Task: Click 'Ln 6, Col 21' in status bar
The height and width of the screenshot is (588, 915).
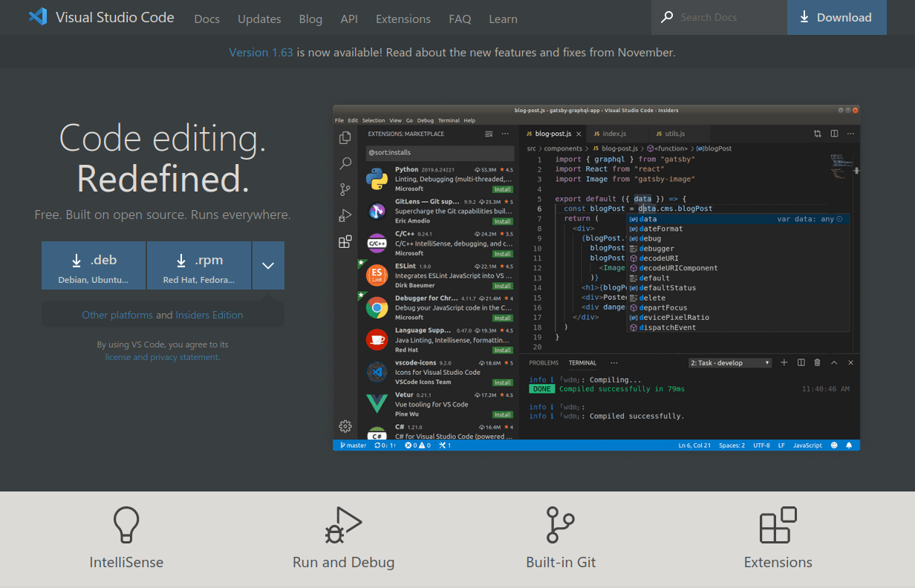Action: pos(694,445)
